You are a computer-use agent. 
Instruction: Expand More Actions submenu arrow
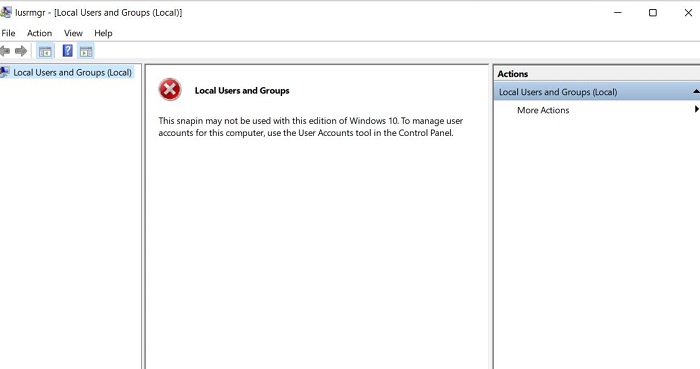click(696, 109)
